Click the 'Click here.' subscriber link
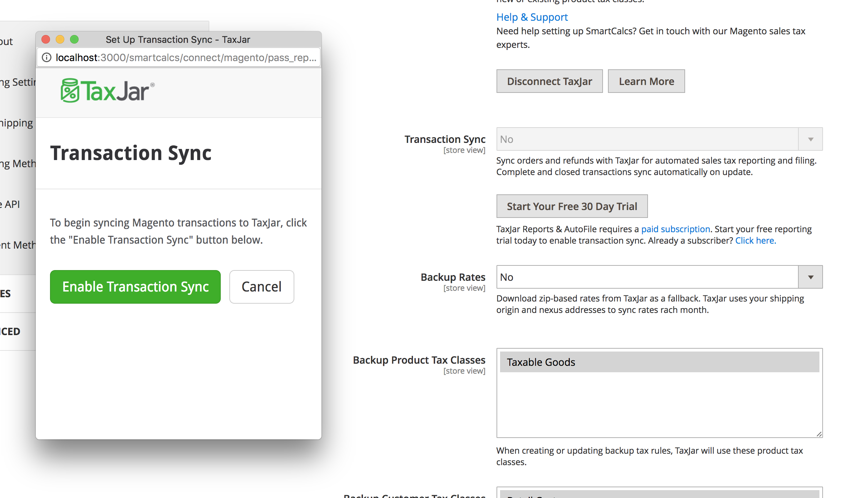The width and height of the screenshot is (868, 498). pos(755,240)
